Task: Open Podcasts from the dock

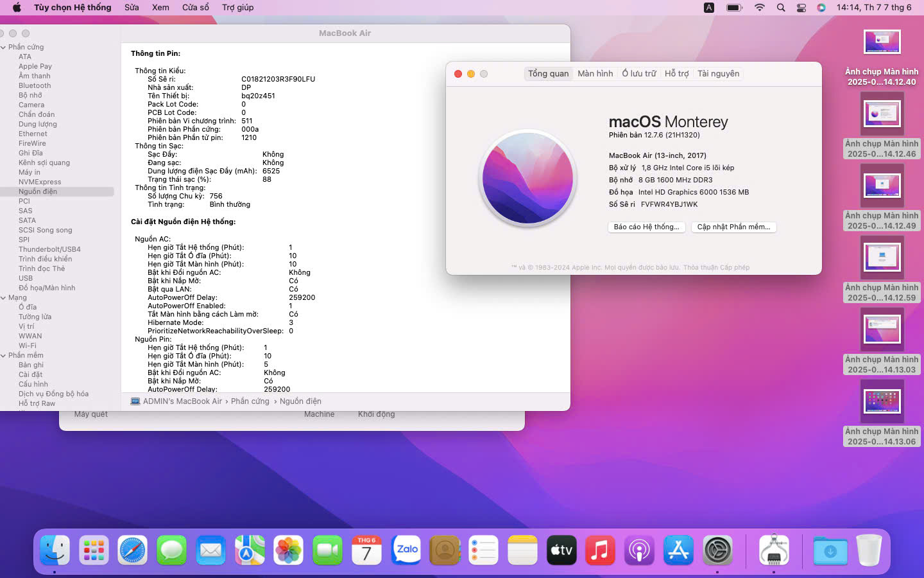Action: (x=639, y=550)
